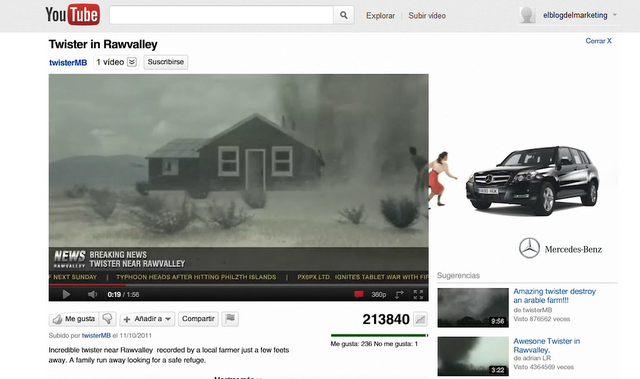Click the 0:19 / 1:56 time display

tap(123, 295)
